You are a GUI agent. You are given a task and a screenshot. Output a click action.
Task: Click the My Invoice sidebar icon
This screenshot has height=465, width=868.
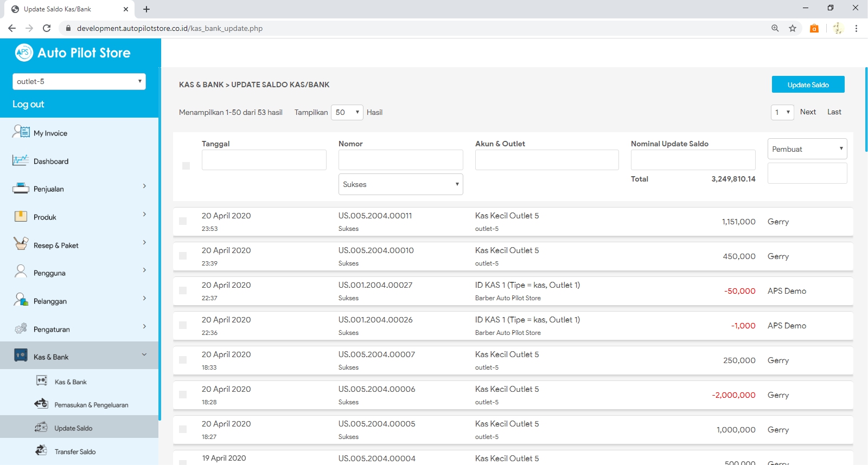pyautogui.click(x=21, y=132)
